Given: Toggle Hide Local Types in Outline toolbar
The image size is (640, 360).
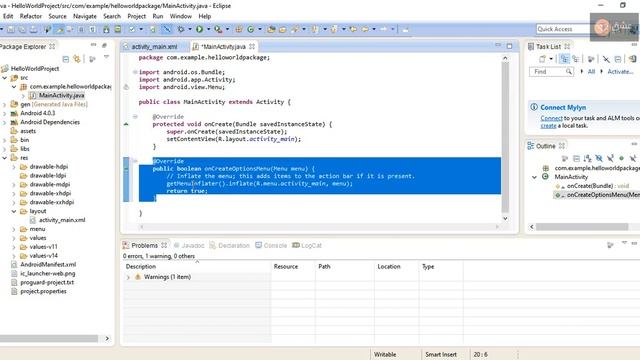Looking at the screenshot, I should [633, 158].
